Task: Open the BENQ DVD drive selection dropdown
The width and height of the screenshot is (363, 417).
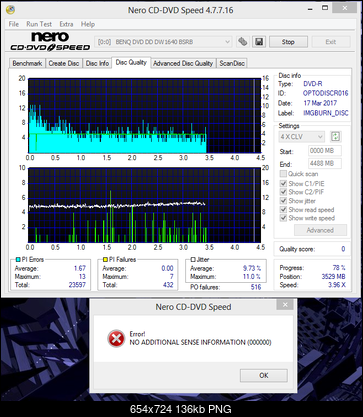Action: tap(163, 42)
